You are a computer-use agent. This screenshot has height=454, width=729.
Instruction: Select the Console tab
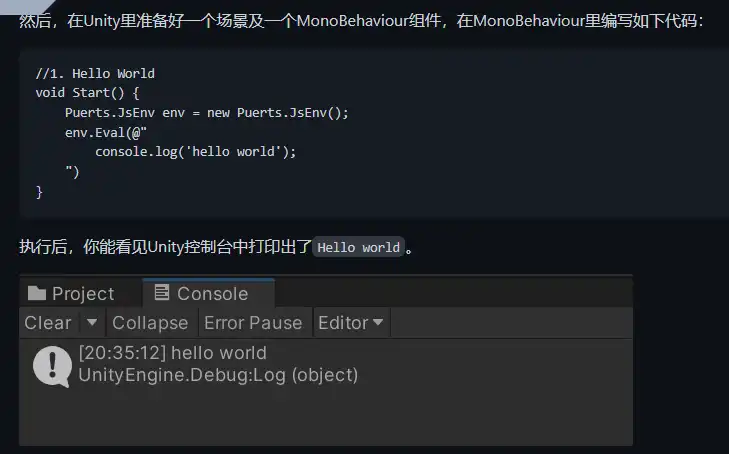(208, 294)
